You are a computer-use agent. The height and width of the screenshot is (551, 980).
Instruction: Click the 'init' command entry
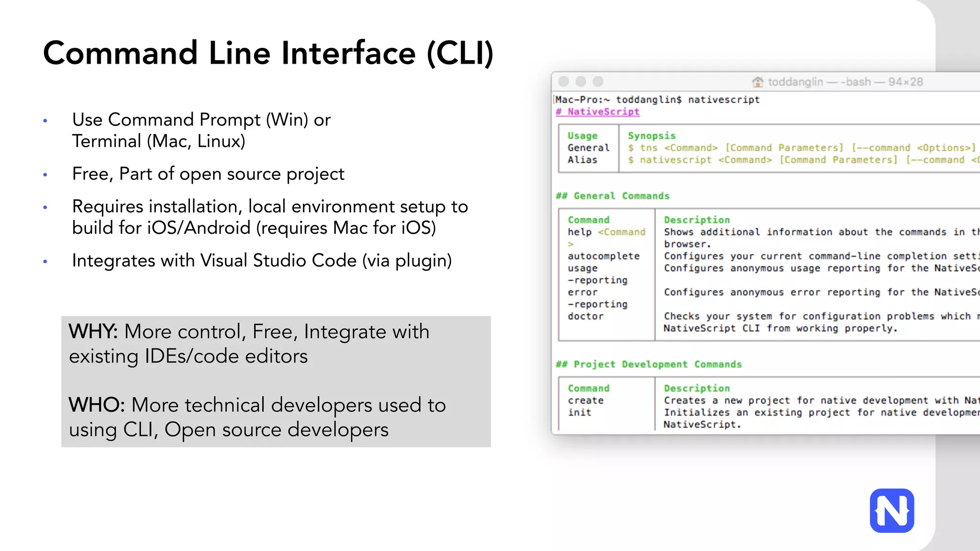[x=579, y=412]
